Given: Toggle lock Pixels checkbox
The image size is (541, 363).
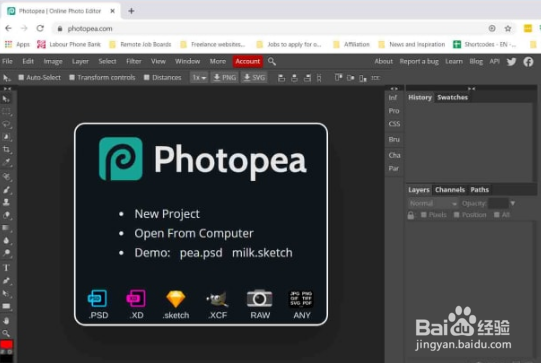Looking at the screenshot, I should pos(424,215).
